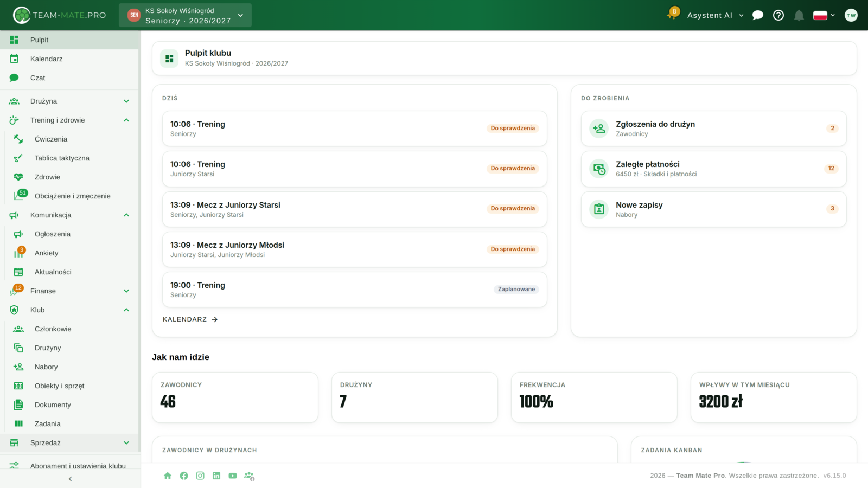
Task: Collapse the Trening i zdrowie section
Action: [69, 120]
